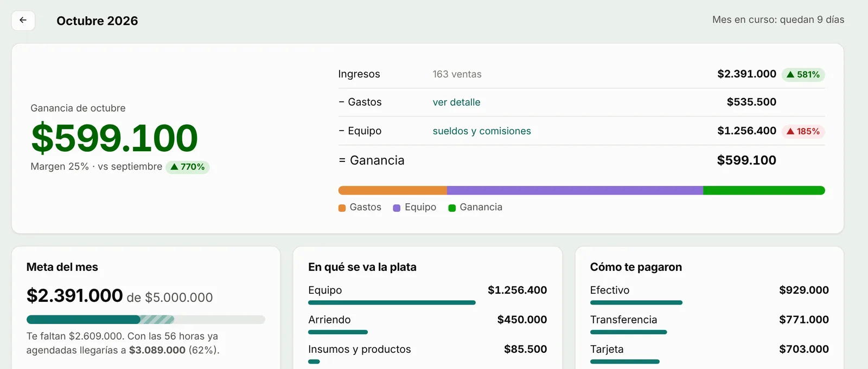Click the $771.000 Transferencia amount
Image resolution: width=868 pixels, height=369 pixels.
tap(804, 320)
